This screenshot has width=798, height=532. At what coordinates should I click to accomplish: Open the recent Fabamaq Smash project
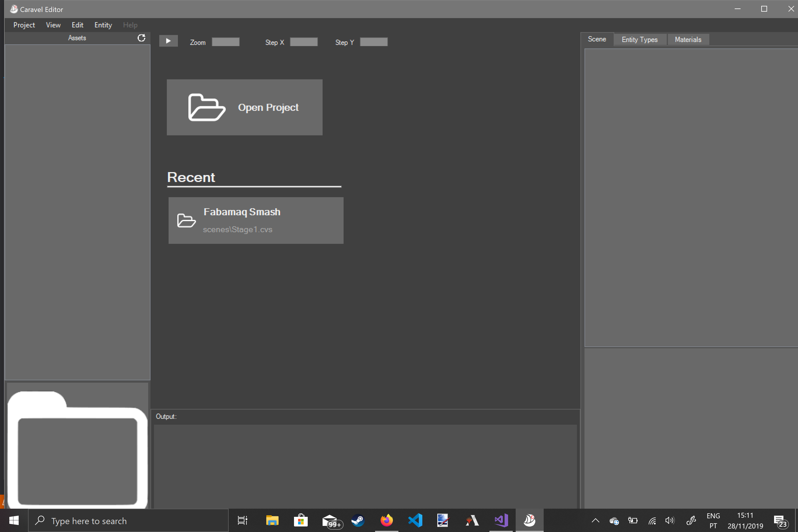click(x=256, y=220)
